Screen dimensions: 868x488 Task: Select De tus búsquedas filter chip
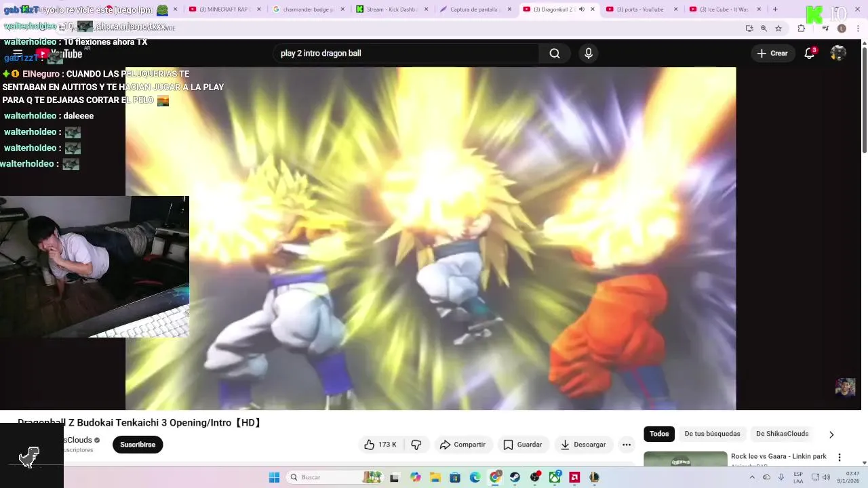[x=712, y=434]
